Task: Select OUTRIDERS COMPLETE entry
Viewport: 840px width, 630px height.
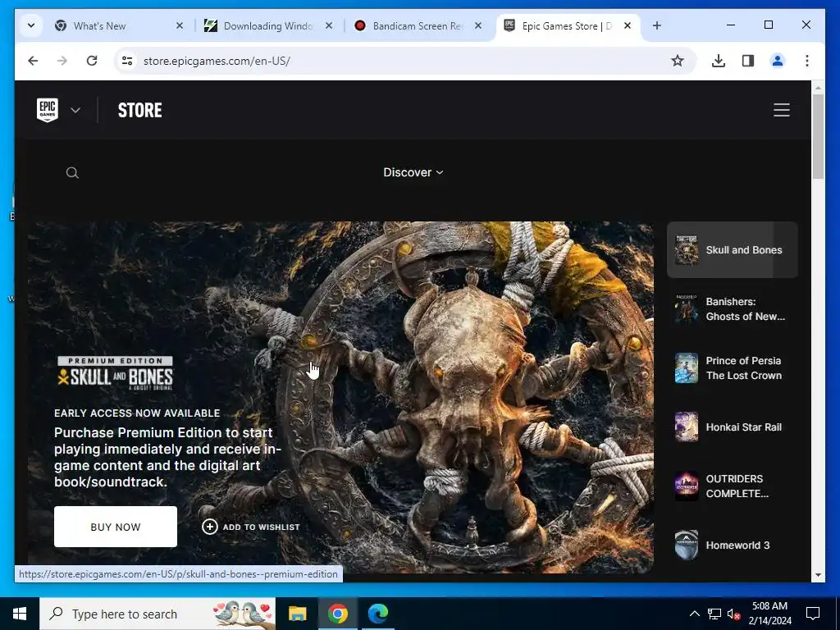Action: [x=732, y=486]
